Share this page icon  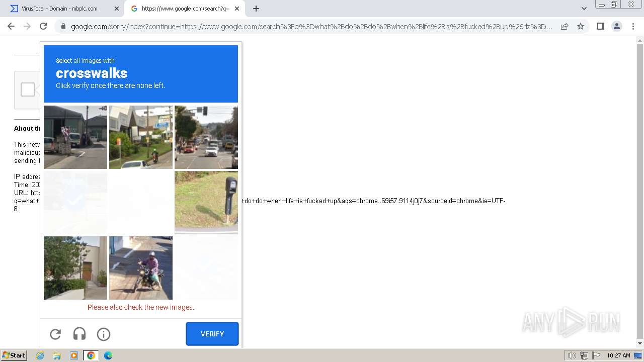565,26
